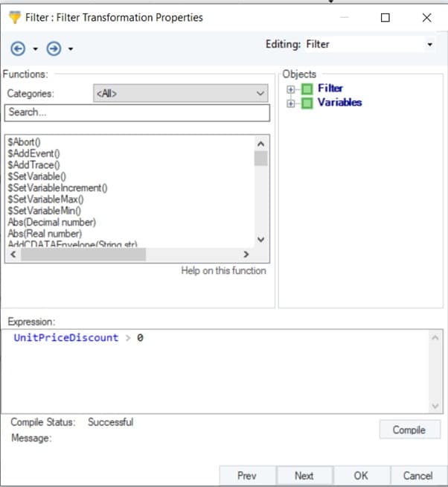This screenshot has height=487, width=448.
Task: Expand the Filter tree node
Action: (x=291, y=89)
